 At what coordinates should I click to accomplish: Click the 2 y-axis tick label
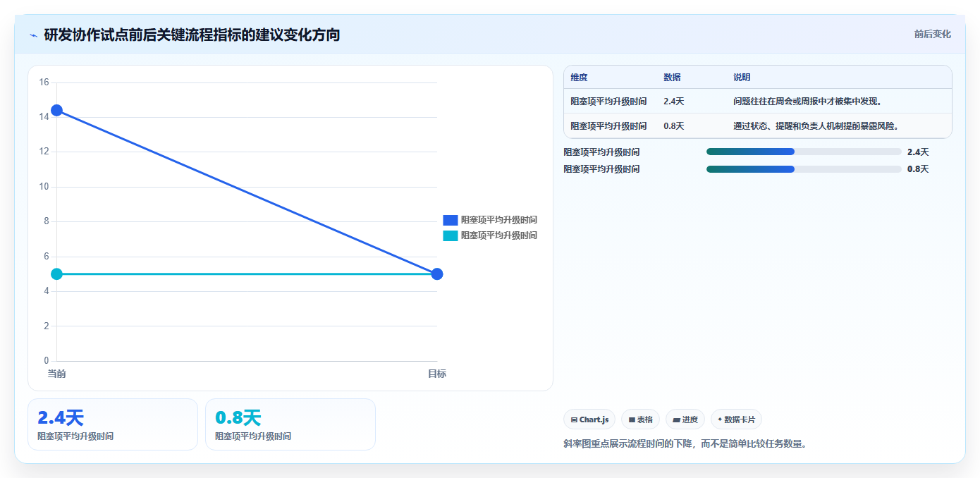point(46,326)
